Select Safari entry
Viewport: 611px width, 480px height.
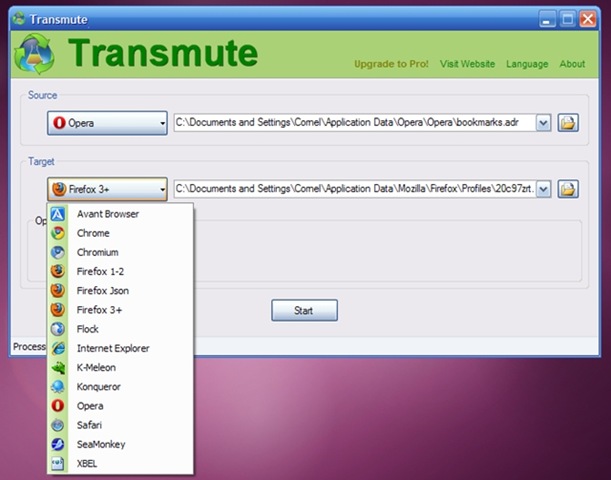120,425
